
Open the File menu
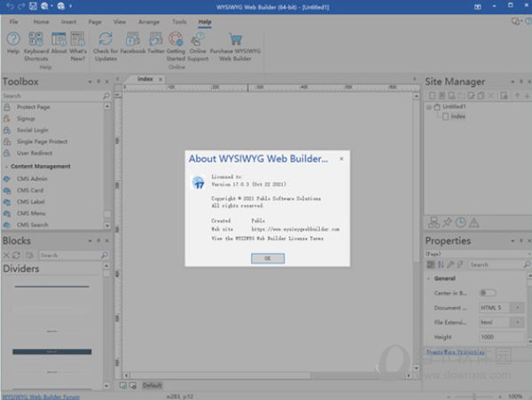tap(13, 21)
